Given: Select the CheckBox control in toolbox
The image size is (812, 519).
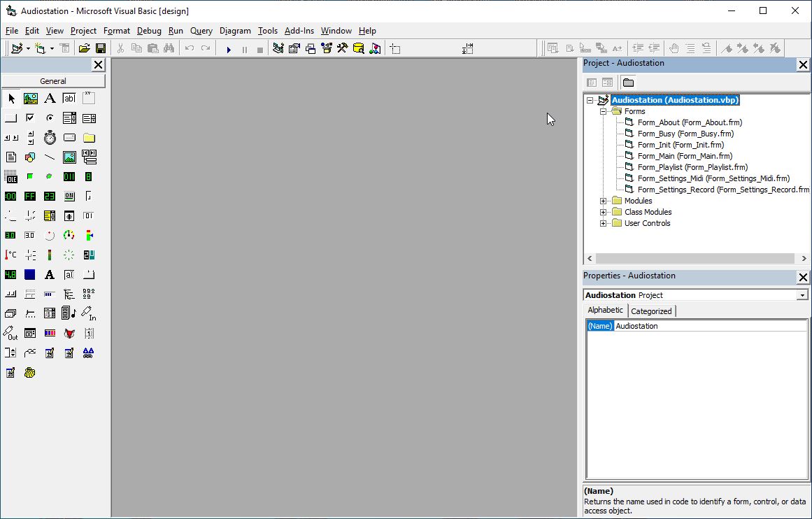Looking at the screenshot, I should tap(31, 118).
